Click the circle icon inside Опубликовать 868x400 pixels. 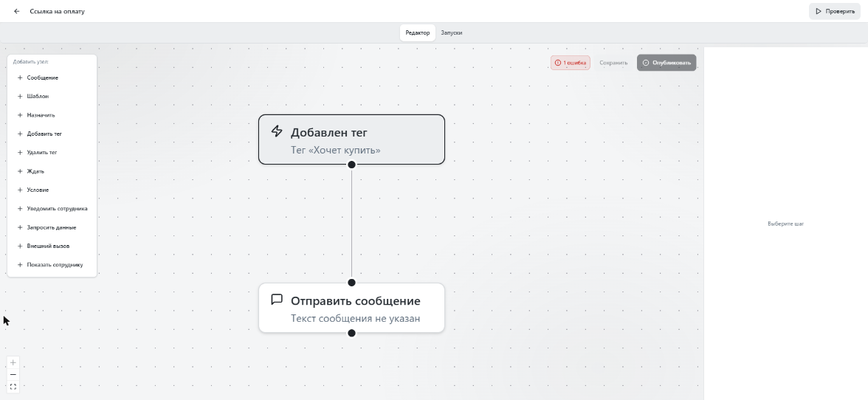pos(645,63)
